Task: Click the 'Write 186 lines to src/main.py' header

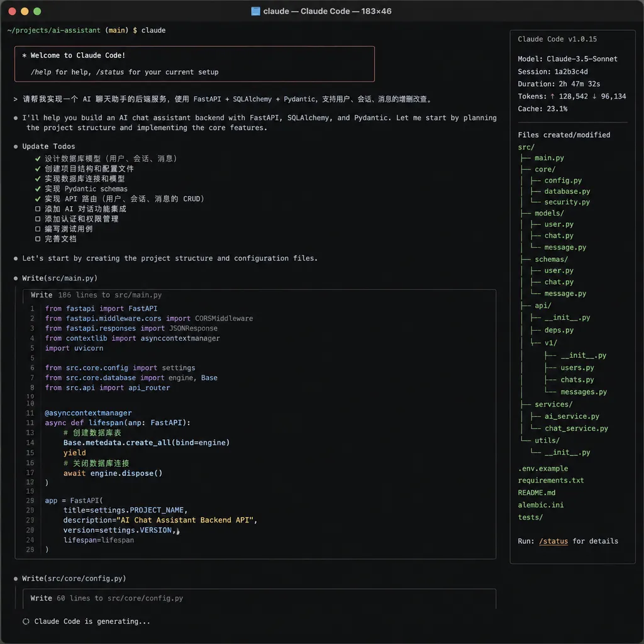Action: point(96,296)
